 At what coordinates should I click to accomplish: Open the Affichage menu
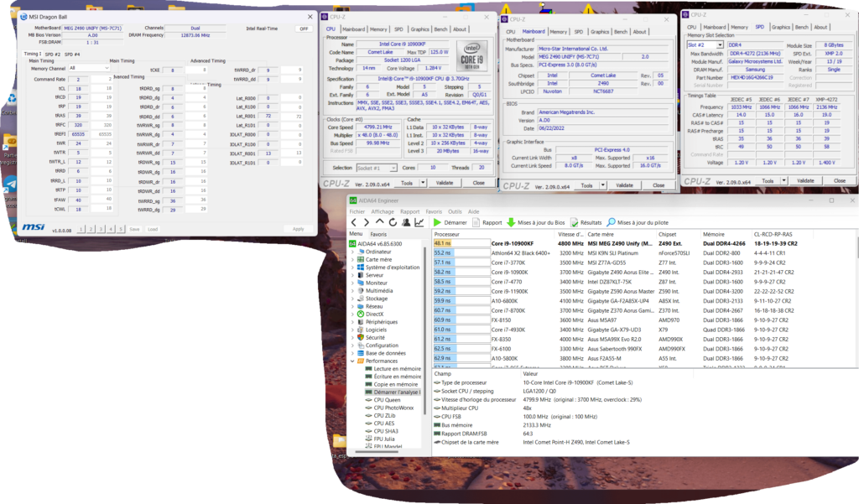(383, 211)
